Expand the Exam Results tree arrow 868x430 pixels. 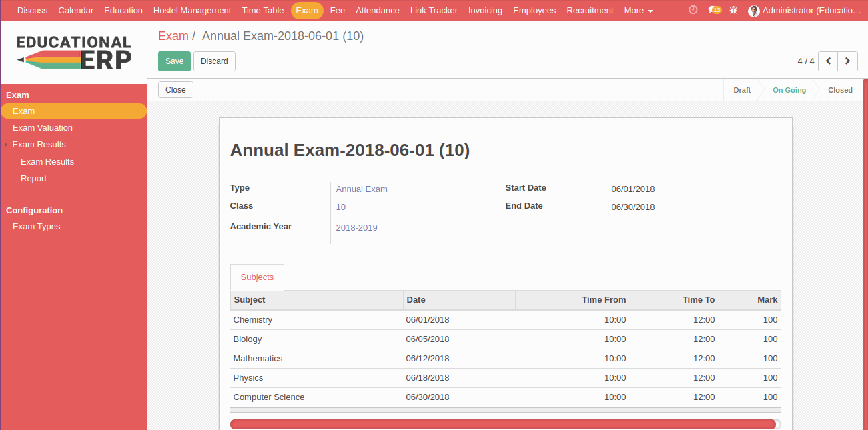click(7, 145)
